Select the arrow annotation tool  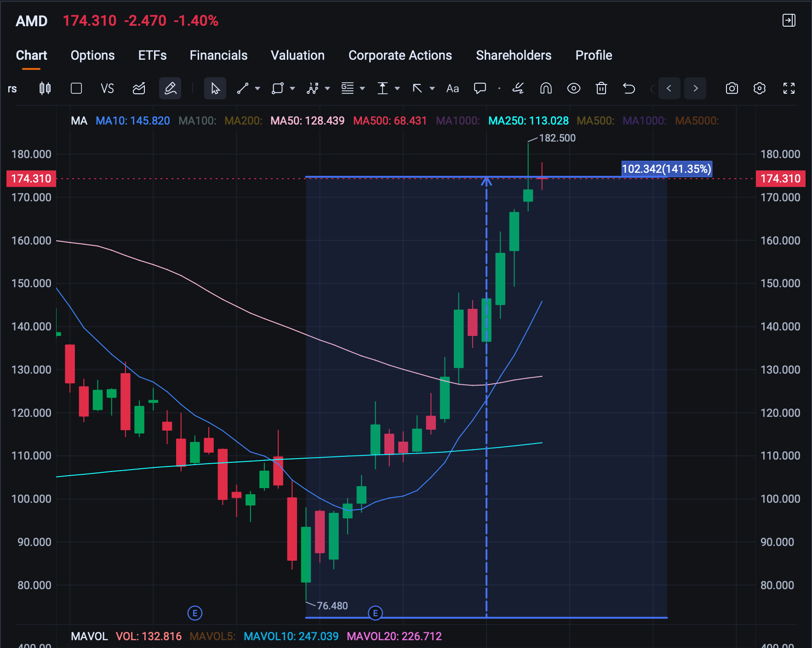[417, 88]
